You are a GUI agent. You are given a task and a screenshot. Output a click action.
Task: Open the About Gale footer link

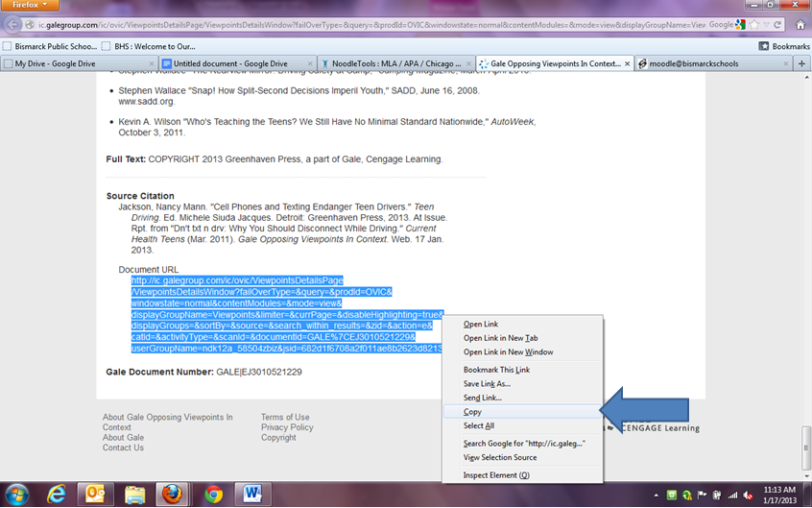coord(123,438)
